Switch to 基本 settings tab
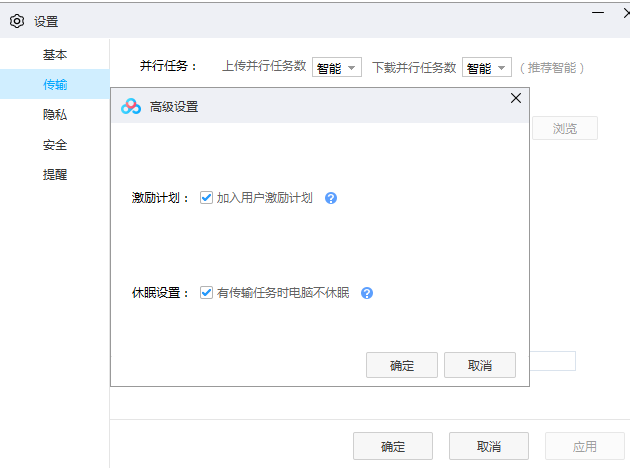This screenshot has height=468, width=630. 55,54
